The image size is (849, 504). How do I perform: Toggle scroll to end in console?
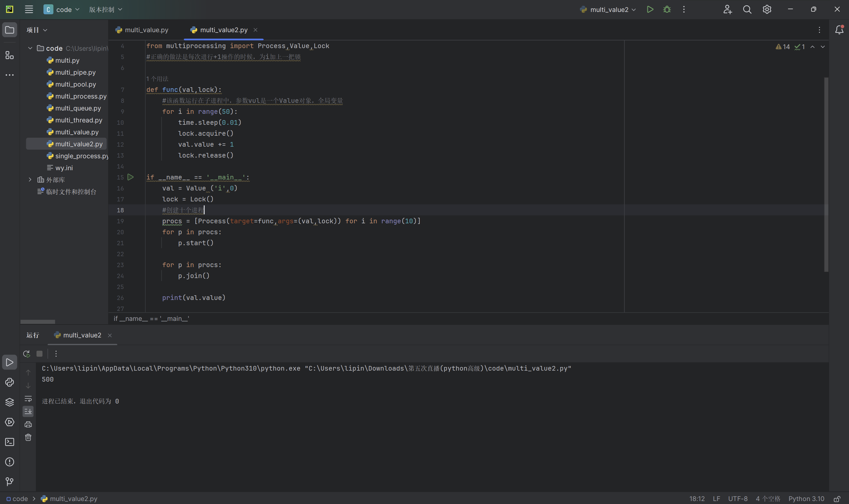tap(28, 411)
